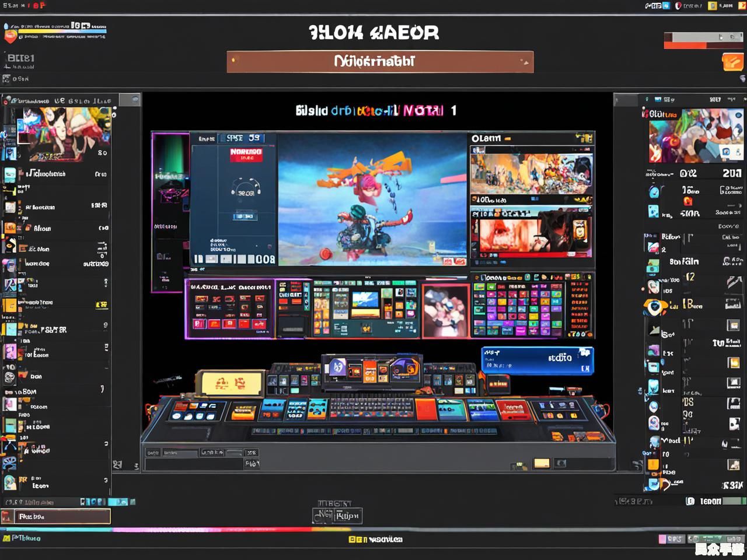Click the small yellow square below the console
The height and width of the screenshot is (560, 747).
542,463
